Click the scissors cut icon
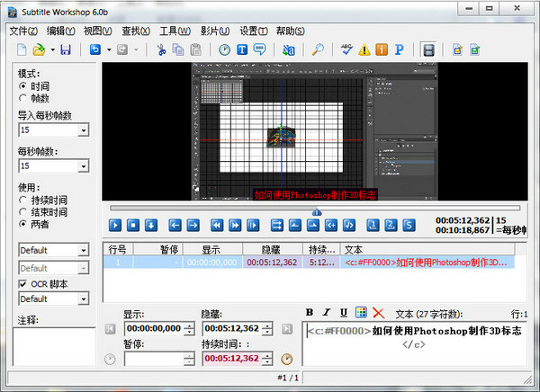 pos(161,49)
